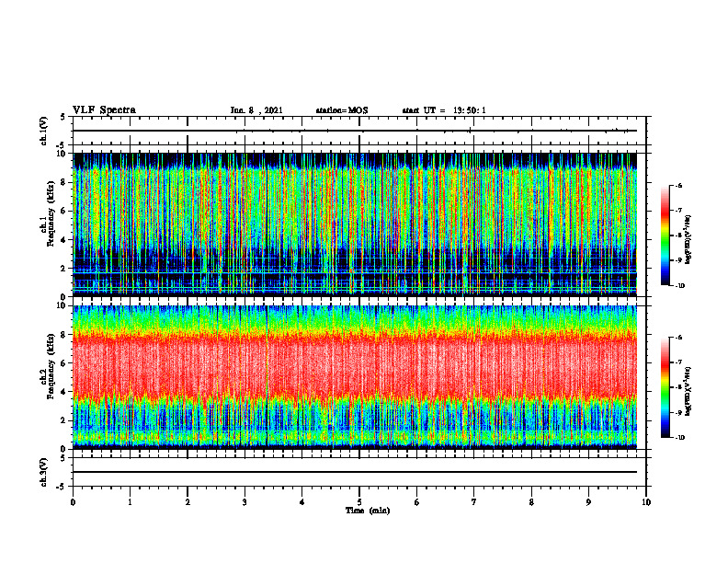Click the date text ending in 2021
Screen dimensions: 728x563
(x=256, y=110)
